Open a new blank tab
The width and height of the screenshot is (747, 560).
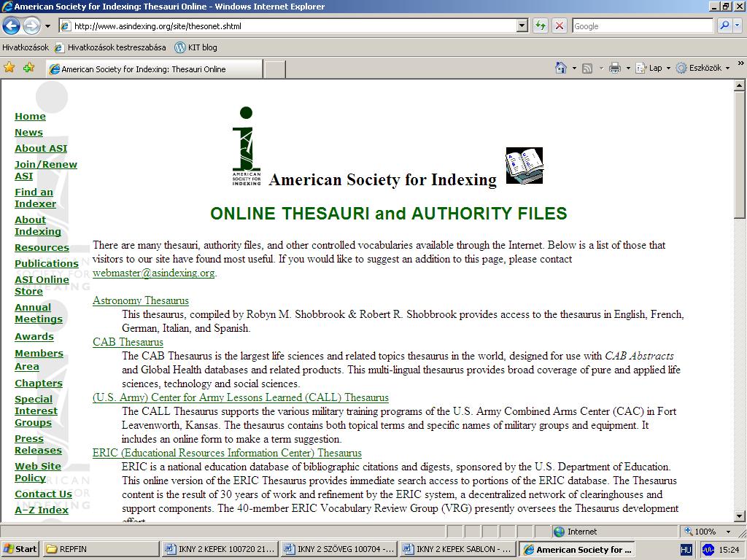click(x=274, y=69)
